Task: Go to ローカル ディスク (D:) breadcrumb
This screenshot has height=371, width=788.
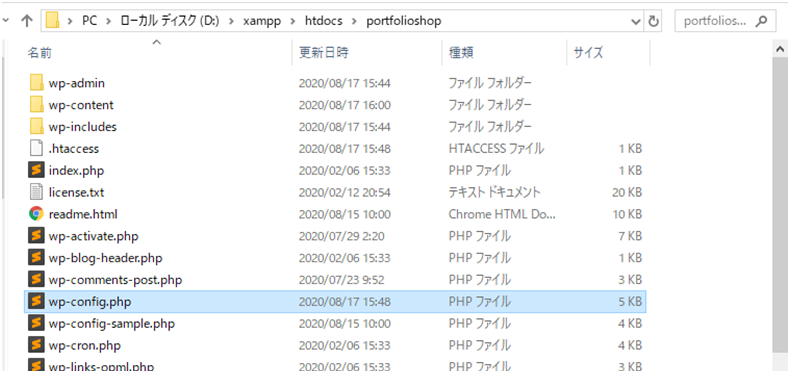Action: click(x=170, y=21)
